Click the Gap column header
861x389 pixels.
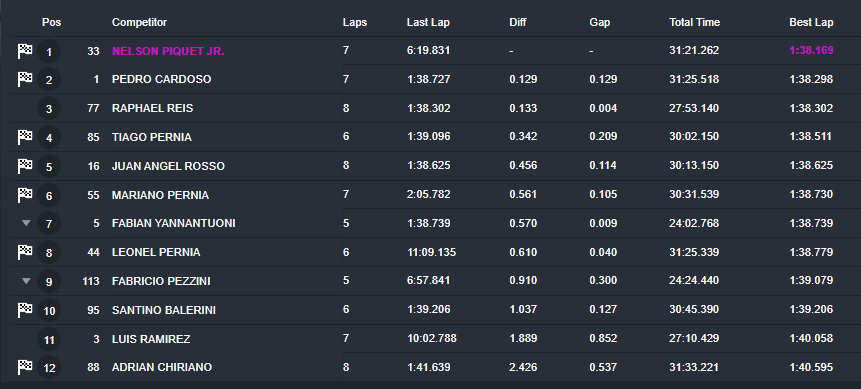600,23
